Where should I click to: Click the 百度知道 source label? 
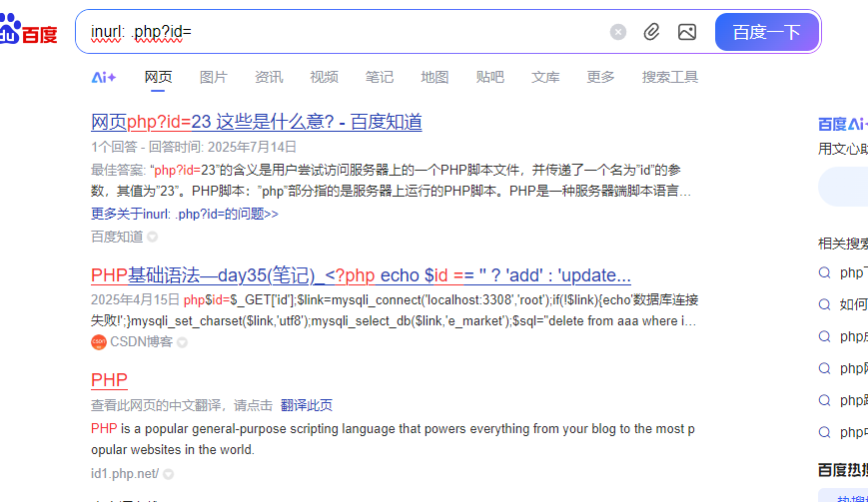[x=117, y=237]
